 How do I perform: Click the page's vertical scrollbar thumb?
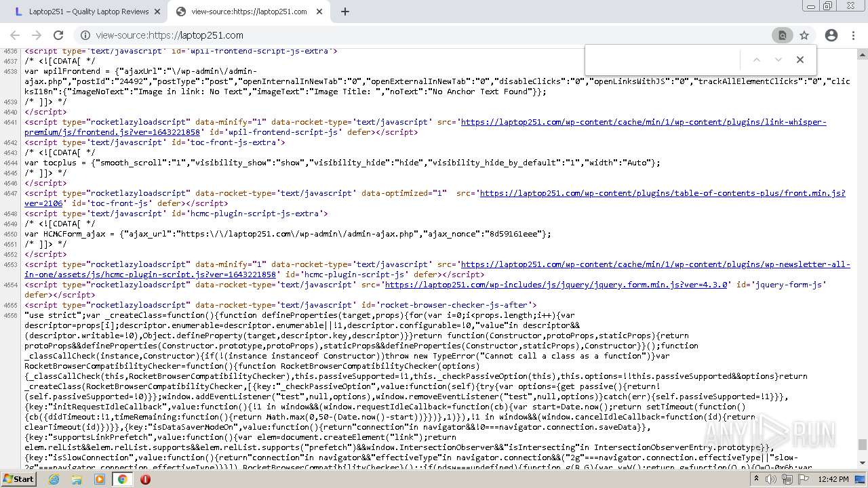[x=862, y=445]
